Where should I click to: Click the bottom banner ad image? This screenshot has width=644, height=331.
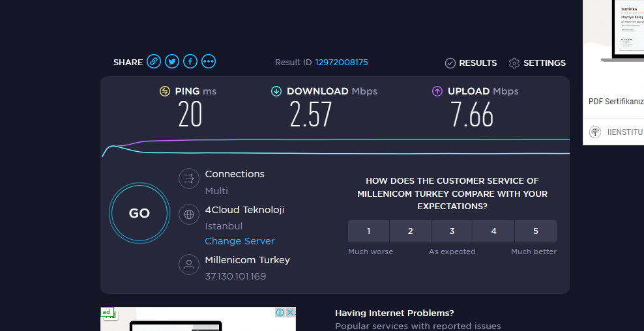(198, 319)
